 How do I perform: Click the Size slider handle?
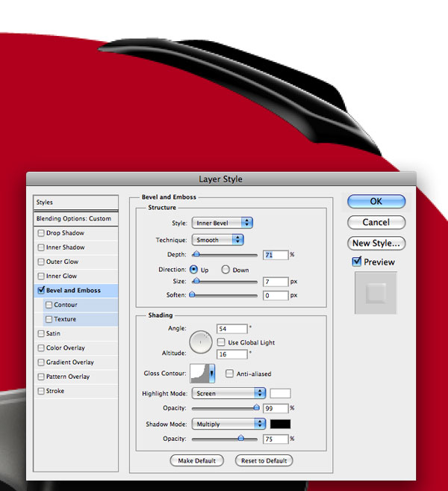[x=196, y=280]
